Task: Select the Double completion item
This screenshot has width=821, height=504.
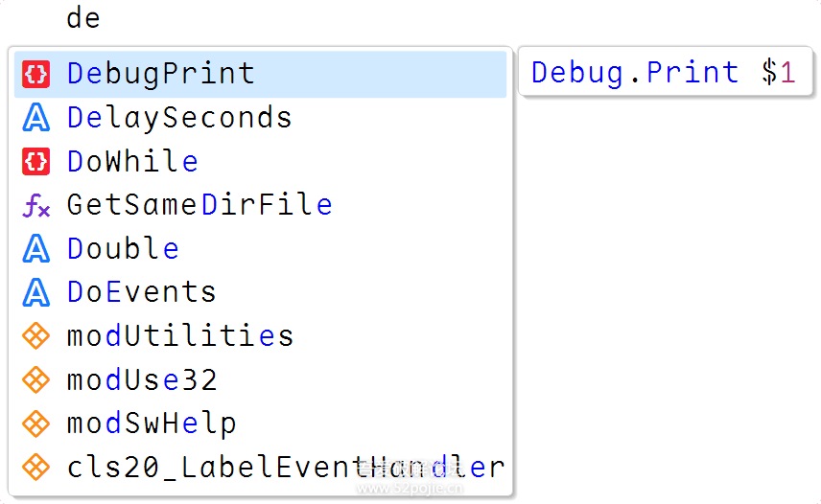Action: click(x=123, y=249)
